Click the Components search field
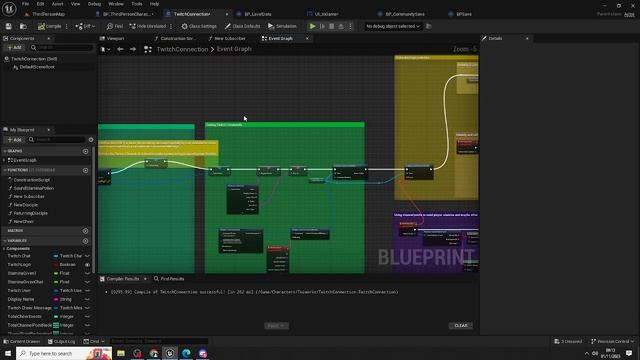This screenshot has height=360, width=640. (x=61, y=48)
